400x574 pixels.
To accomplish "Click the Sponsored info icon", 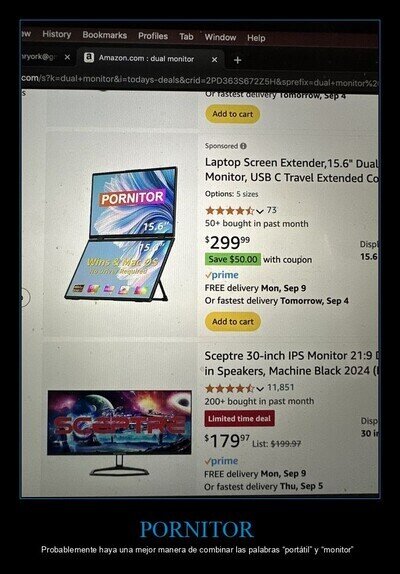I will coord(243,146).
